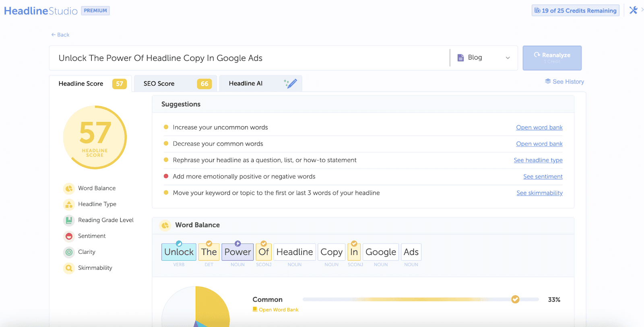Open the Clarity target icon
Image resolution: width=644 pixels, height=327 pixels.
pos(69,252)
